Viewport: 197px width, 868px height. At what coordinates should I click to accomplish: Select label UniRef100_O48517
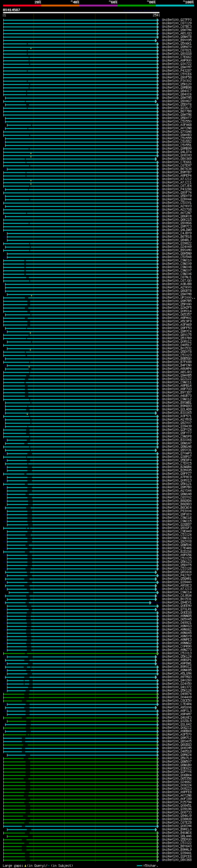coord(176,345)
